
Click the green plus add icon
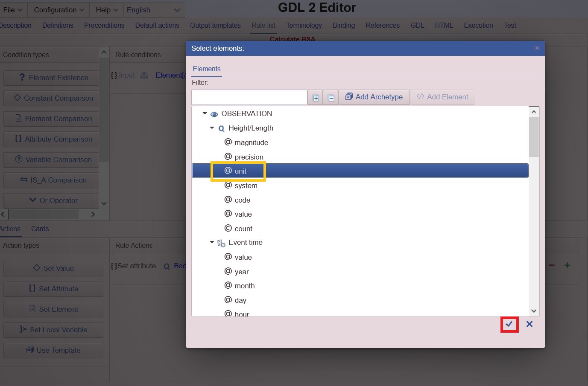coord(567,265)
